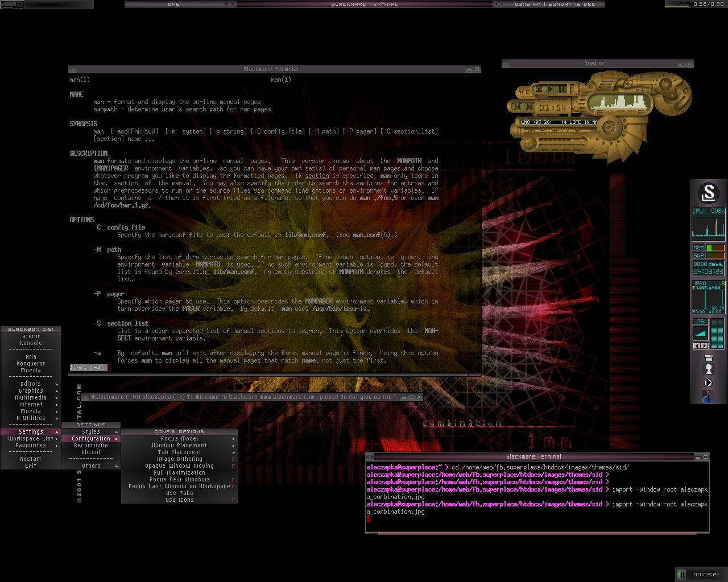Toggle Focus Last Window on Workspace
Image resolution: width=728 pixels, height=582 pixels.
coord(179,487)
